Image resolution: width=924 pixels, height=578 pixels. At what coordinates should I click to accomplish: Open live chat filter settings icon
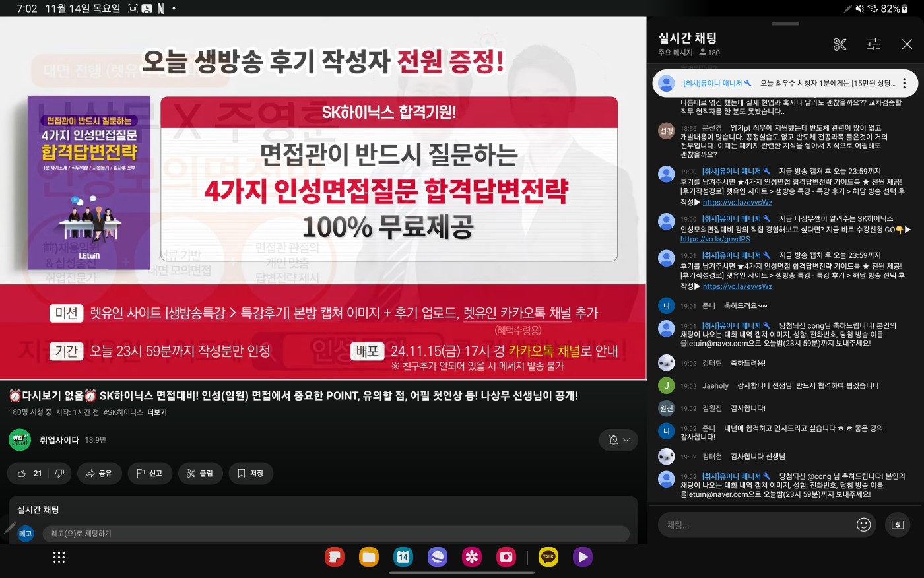873,44
